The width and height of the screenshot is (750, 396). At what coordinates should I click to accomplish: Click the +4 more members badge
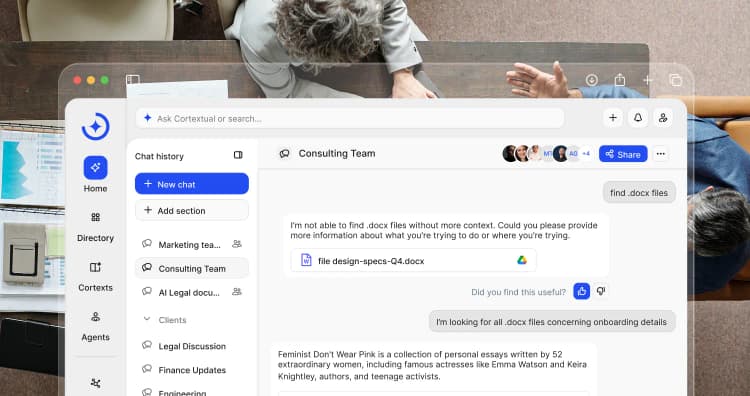tap(586, 154)
